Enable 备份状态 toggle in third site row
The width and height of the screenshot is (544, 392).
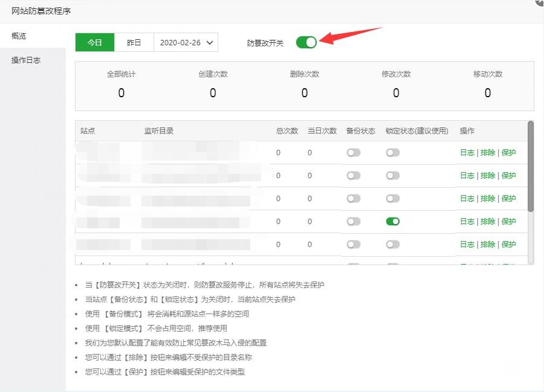(x=353, y=199)
